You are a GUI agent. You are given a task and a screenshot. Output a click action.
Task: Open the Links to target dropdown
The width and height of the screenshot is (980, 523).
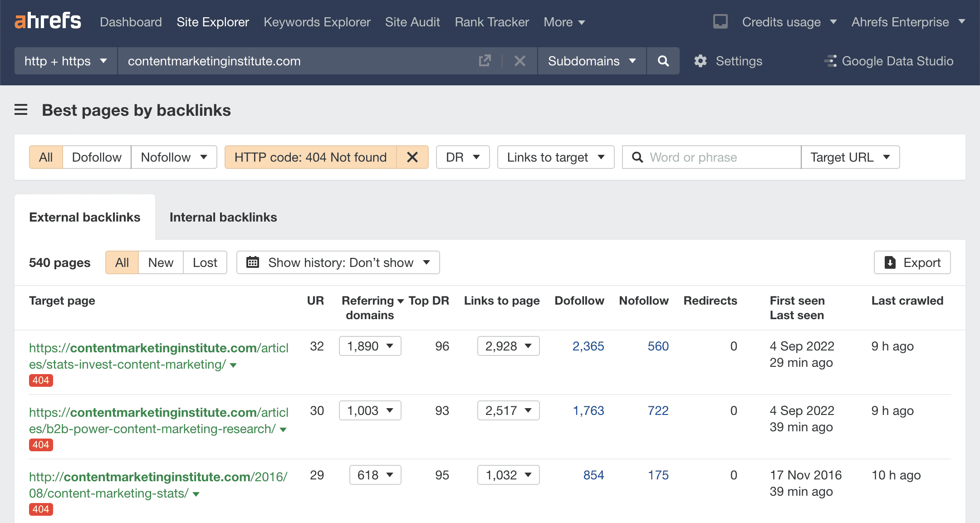click(x=555, y=157)
